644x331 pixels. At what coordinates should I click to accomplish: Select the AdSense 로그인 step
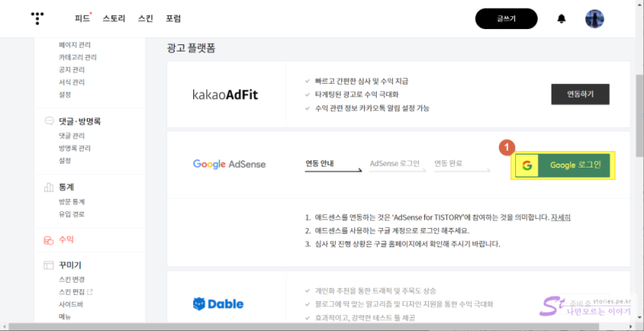point(394,163)
